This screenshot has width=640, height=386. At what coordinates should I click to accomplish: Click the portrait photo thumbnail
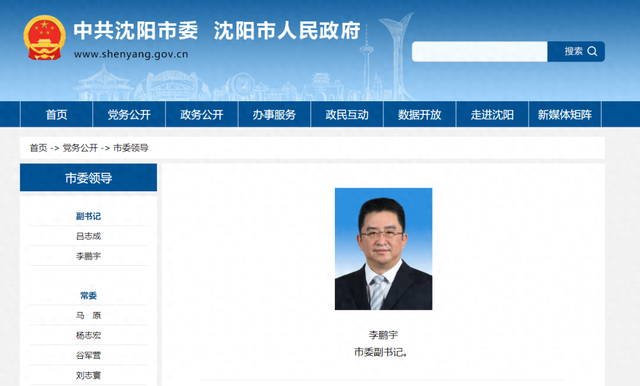[383, 249]
